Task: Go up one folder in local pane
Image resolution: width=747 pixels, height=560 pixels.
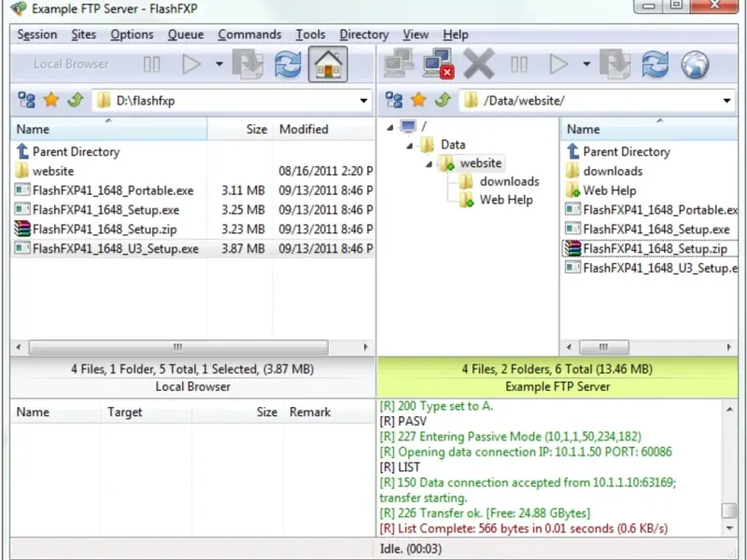Action: point(76,100)
